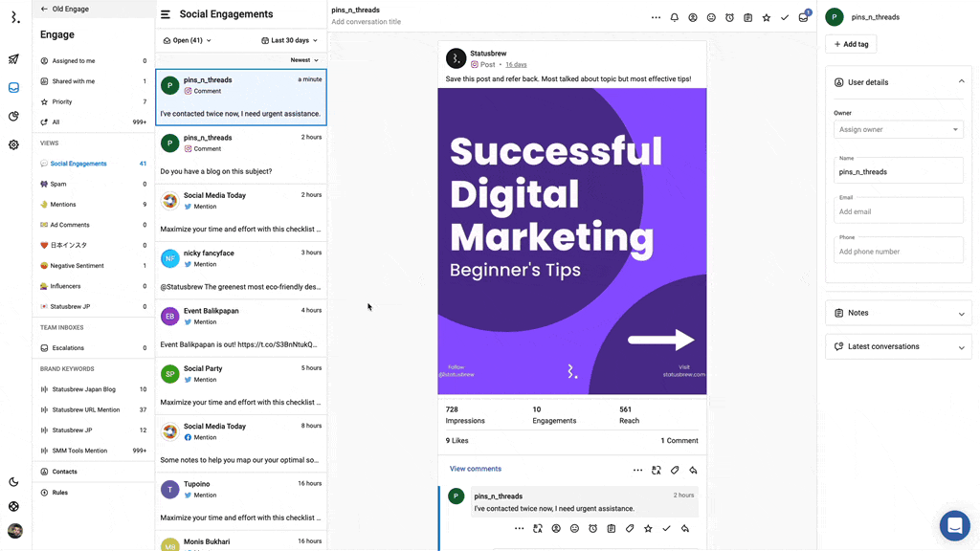Open the Mentions view

tap(93, 205)
